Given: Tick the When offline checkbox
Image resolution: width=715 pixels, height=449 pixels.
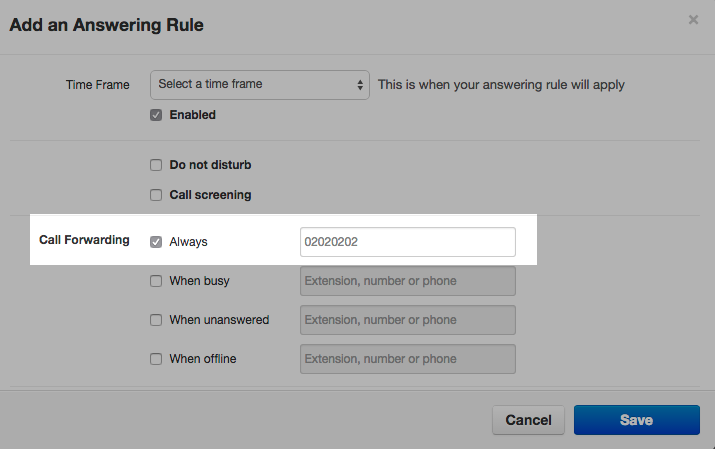Looking at the screenshot, I should 156,359.
